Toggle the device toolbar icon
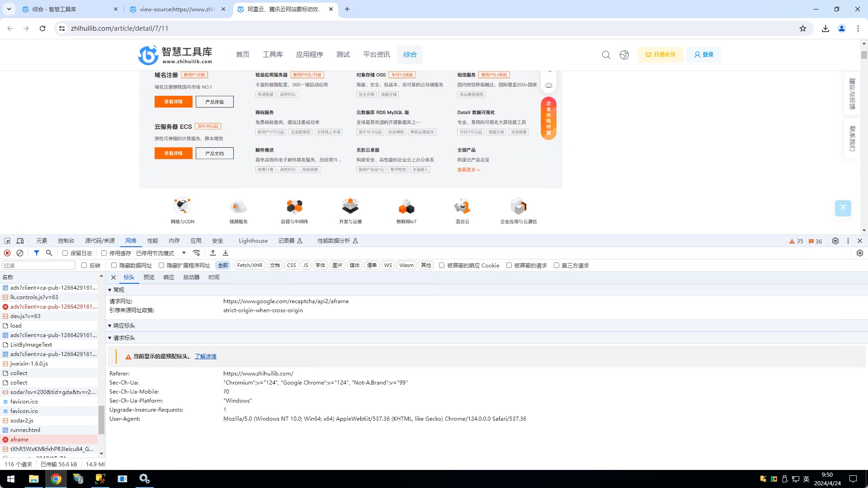The width and height of the screenshot is (868, 488). 20,241
